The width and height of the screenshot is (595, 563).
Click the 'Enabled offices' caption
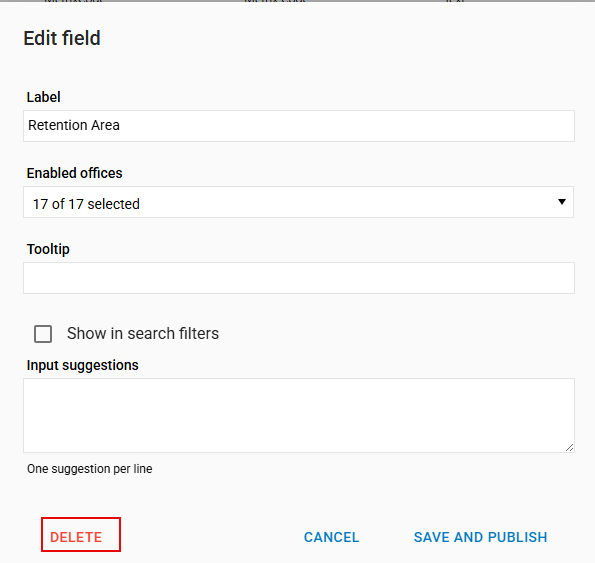tap(74, 173)
